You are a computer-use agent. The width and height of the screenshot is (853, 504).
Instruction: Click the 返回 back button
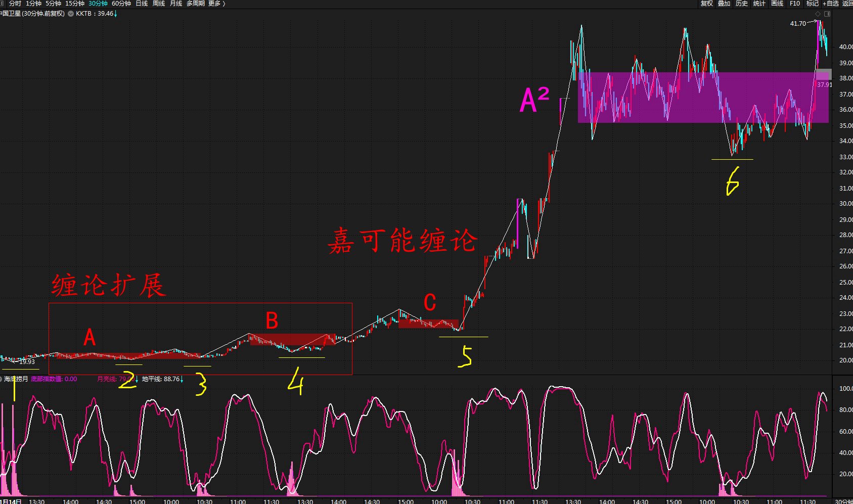(847, 4)
